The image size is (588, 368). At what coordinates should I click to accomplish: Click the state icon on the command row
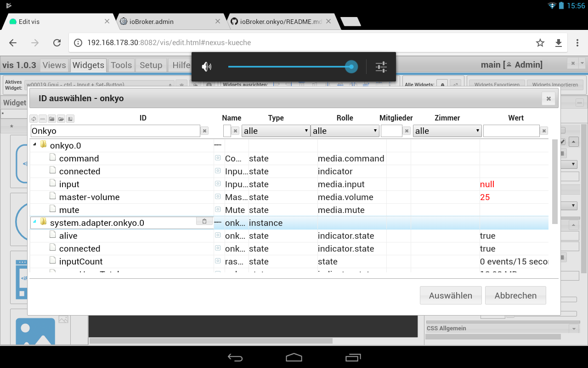point(218,158)
